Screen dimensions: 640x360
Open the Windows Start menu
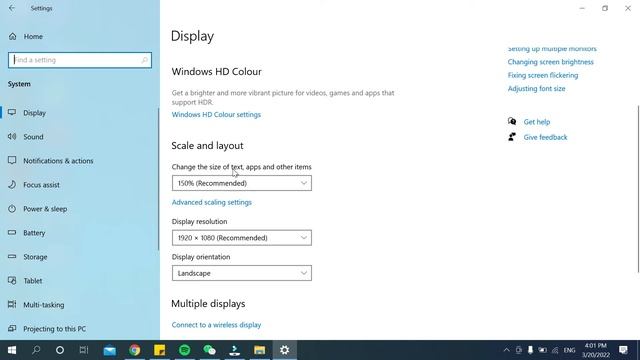(12, 350)
